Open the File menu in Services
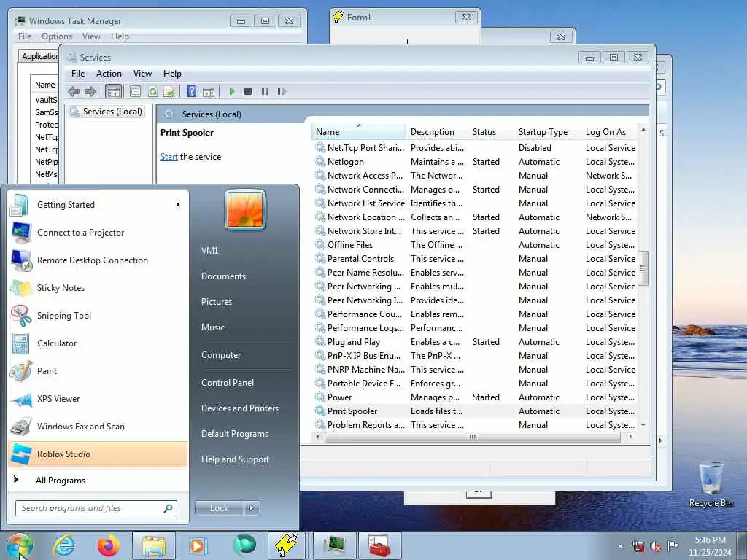This screenshot has width=747, height=560. pyautogui.click(x=78, y=74)
